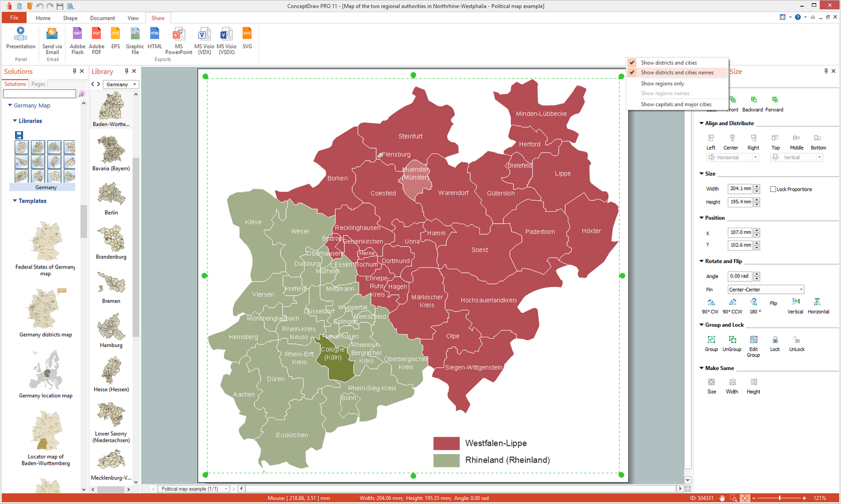Collapse the Germany Map tree node
This screenshot has width=841, height=504.
[x=10, y=105]
